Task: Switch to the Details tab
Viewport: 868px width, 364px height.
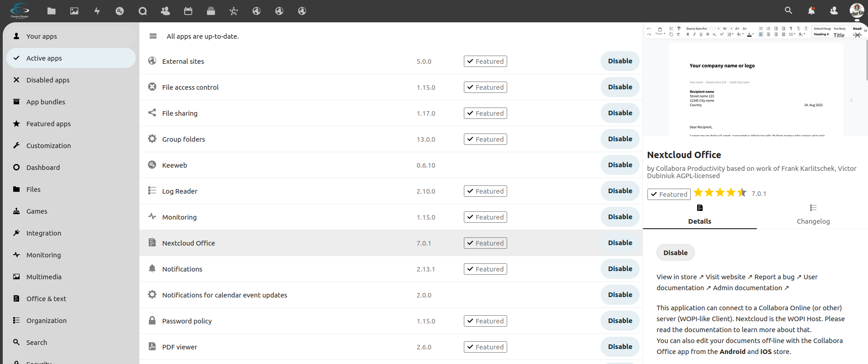Action: point(699,215)
